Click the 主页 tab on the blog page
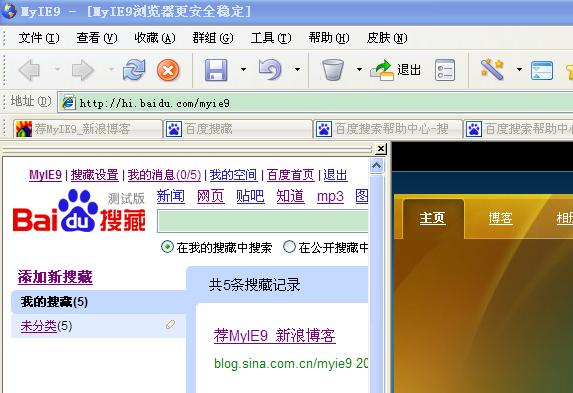 click(433, 218)
